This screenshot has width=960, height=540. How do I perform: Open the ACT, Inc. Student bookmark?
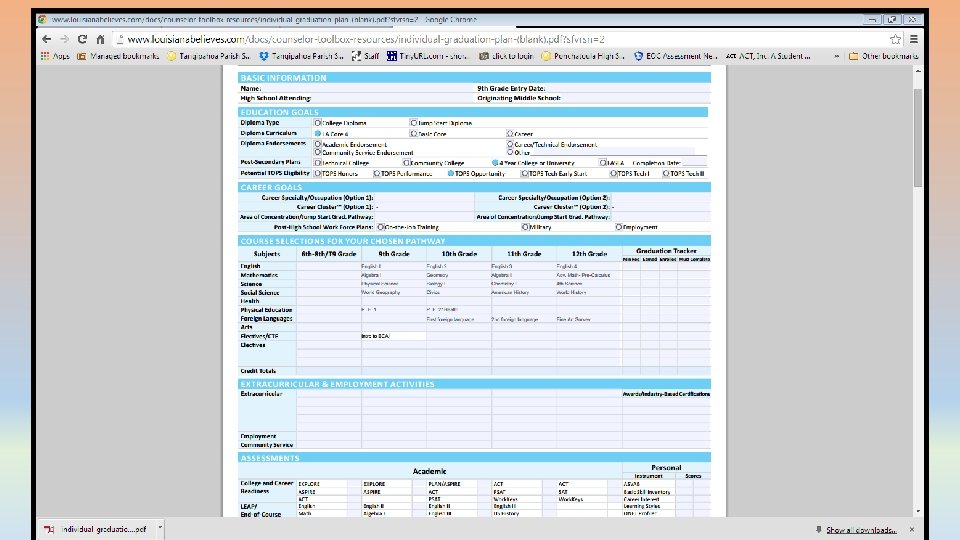[x=768, y=56]
